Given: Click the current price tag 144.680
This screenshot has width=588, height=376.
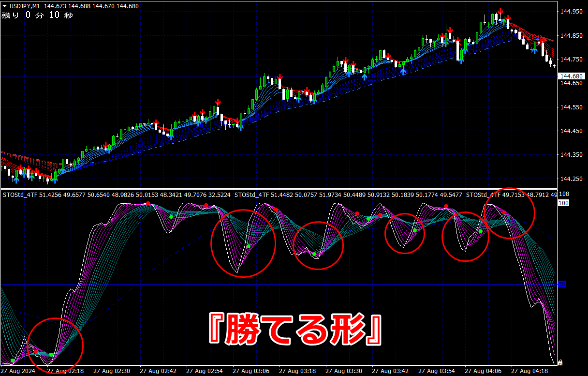Looking at the screenshot, I should coord(571,76).
